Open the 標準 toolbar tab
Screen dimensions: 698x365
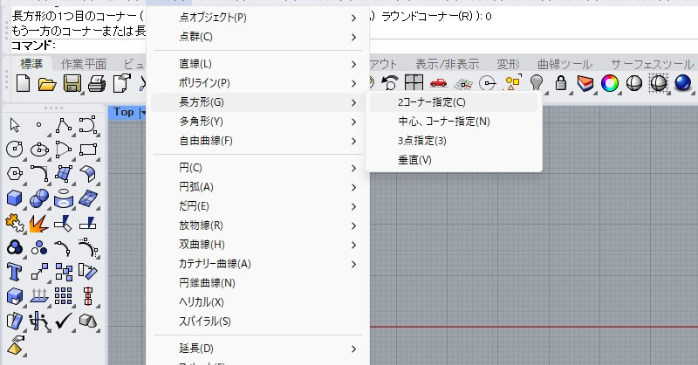(x=32, y=64)
